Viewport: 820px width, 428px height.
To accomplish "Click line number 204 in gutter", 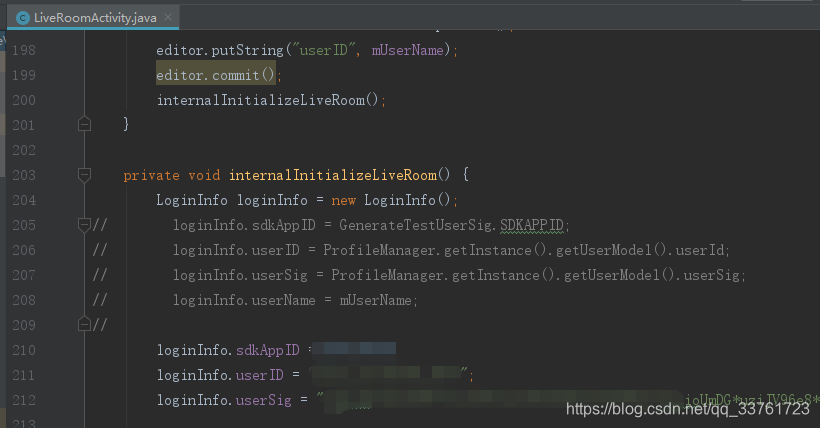I will [x=24, y=200].
